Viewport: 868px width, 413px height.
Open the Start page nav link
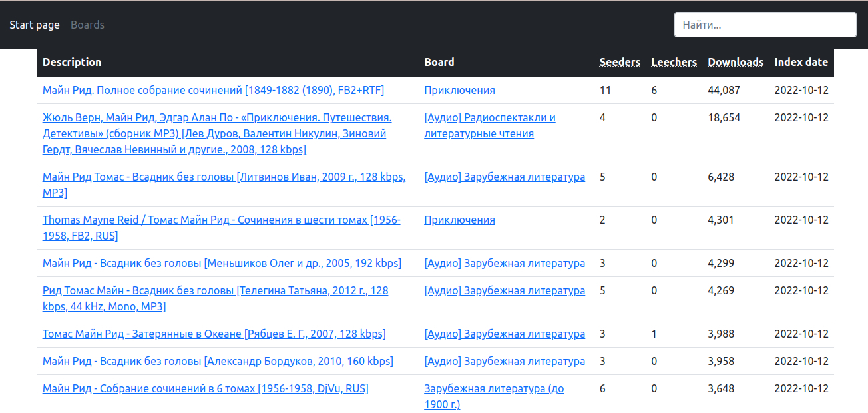[35, 25]
